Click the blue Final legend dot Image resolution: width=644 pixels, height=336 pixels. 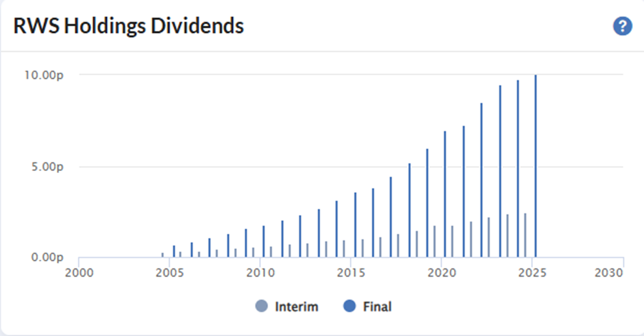coord(349,306)
